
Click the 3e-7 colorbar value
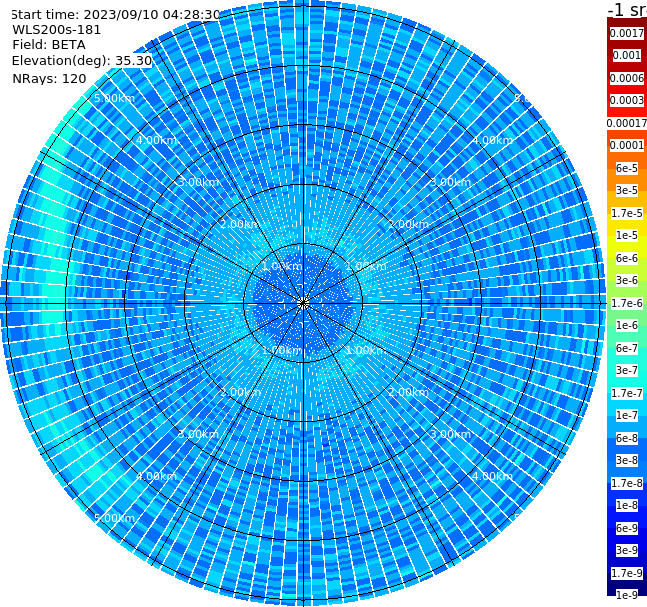[x=627, y=370]
